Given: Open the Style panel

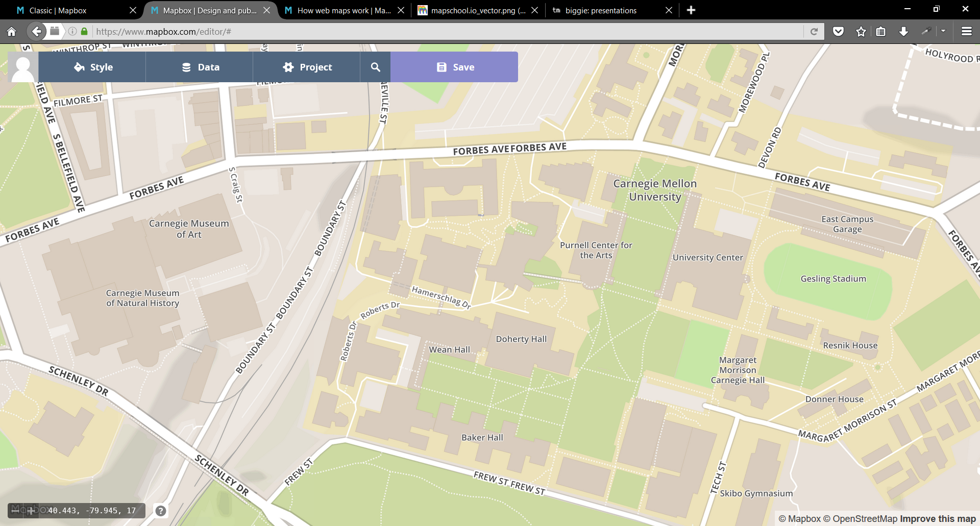Looking at the screenshot, I should click(x=92, y=67).
